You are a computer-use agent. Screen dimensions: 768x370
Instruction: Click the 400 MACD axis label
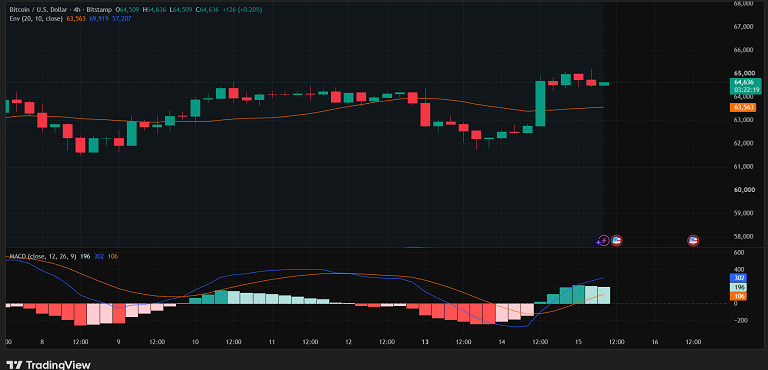[739, 270]
